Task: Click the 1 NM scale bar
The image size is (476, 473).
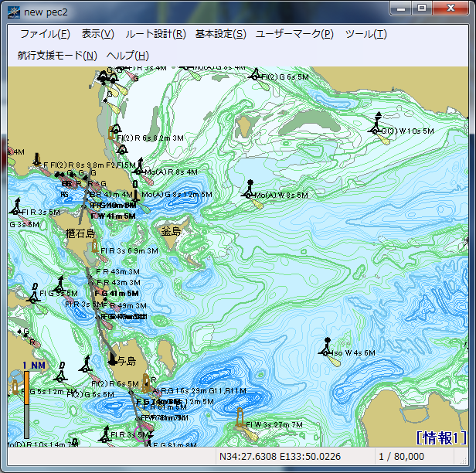Action: click(x=26, y=405)
